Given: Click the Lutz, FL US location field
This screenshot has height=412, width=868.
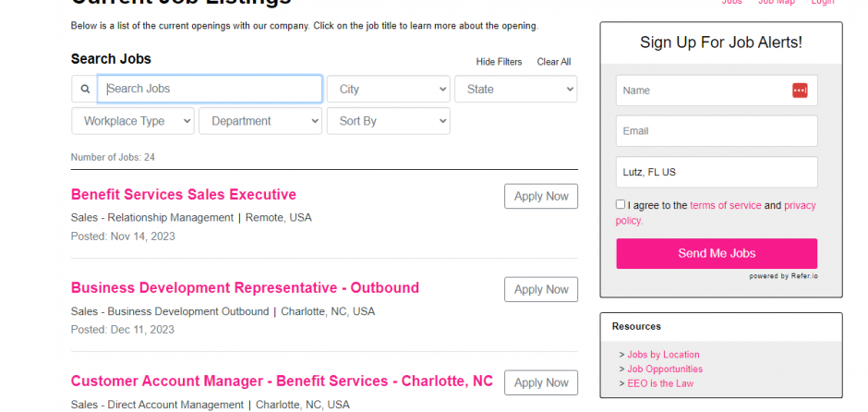Looking at the screenshot, I should click(x=717, y=172).
